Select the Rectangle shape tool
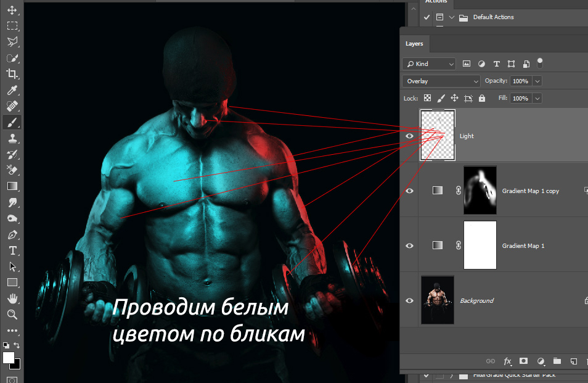This screenshot has height=383, width=588. pos(12,282)
